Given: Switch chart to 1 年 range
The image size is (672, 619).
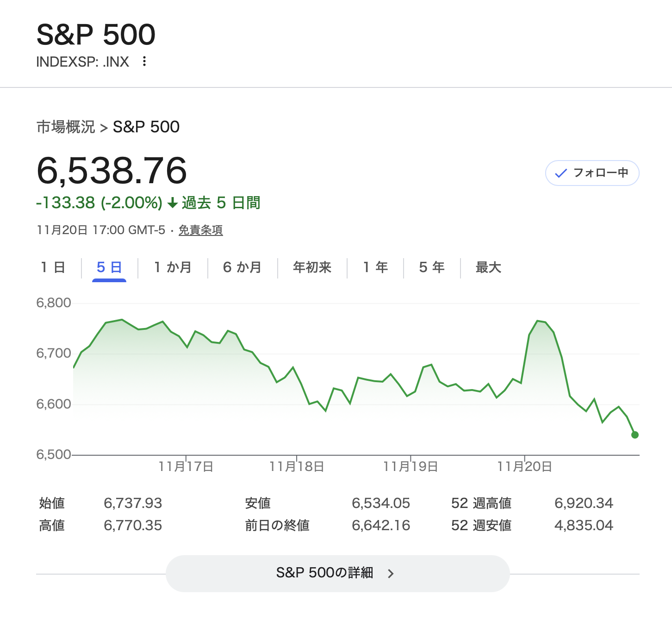Looking at the screenshot, I should tap(375, 267).
